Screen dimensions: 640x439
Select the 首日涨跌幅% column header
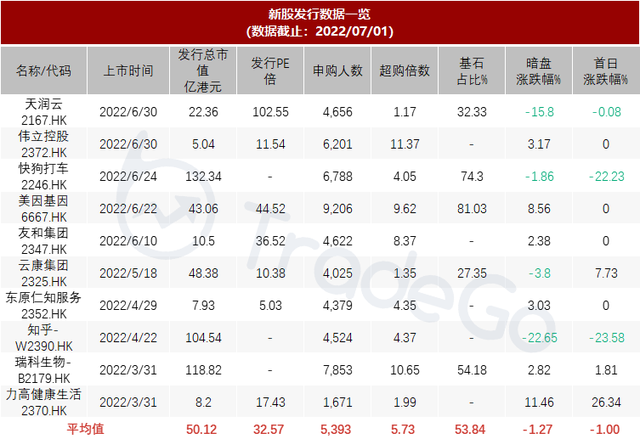[606, 71]
